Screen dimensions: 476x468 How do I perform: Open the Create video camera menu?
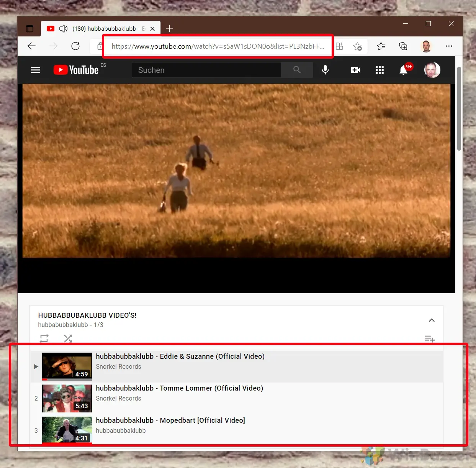click(355, 70)
